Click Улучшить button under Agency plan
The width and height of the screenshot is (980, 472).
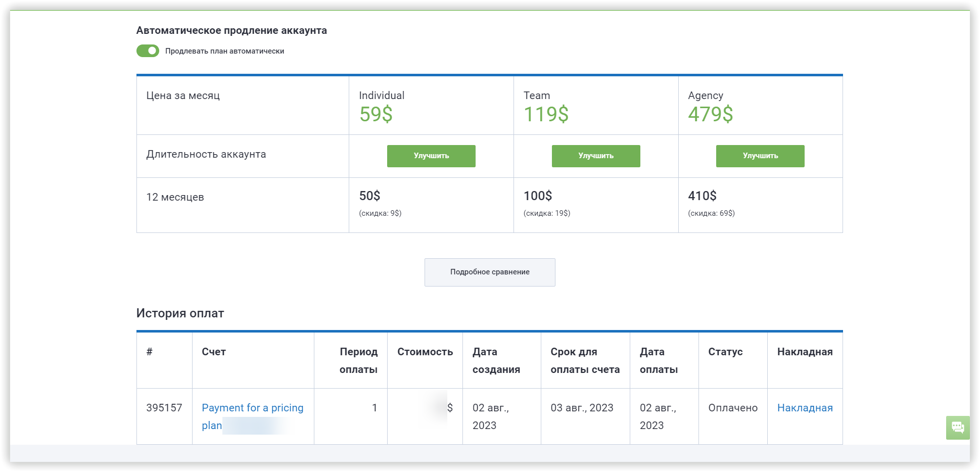760,156
